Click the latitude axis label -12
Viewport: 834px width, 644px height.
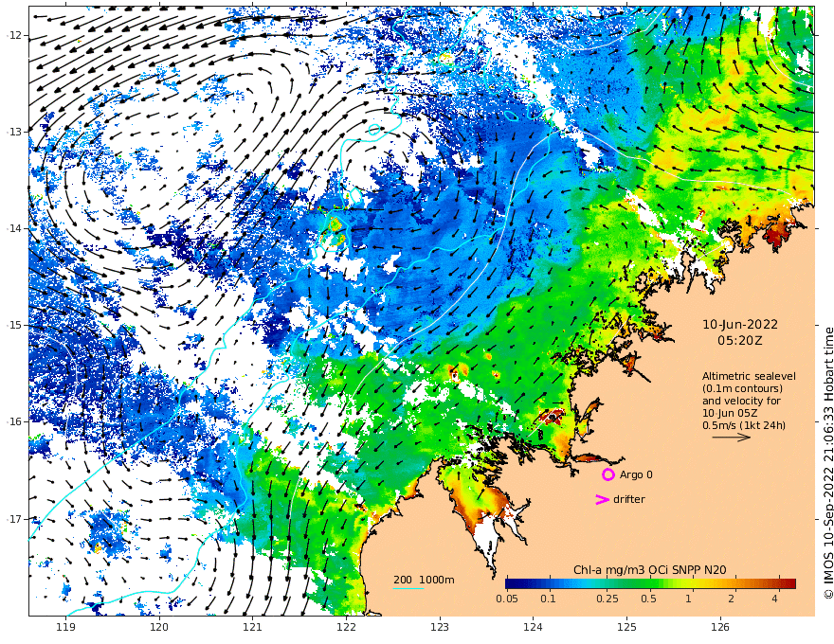pos(13,35)
